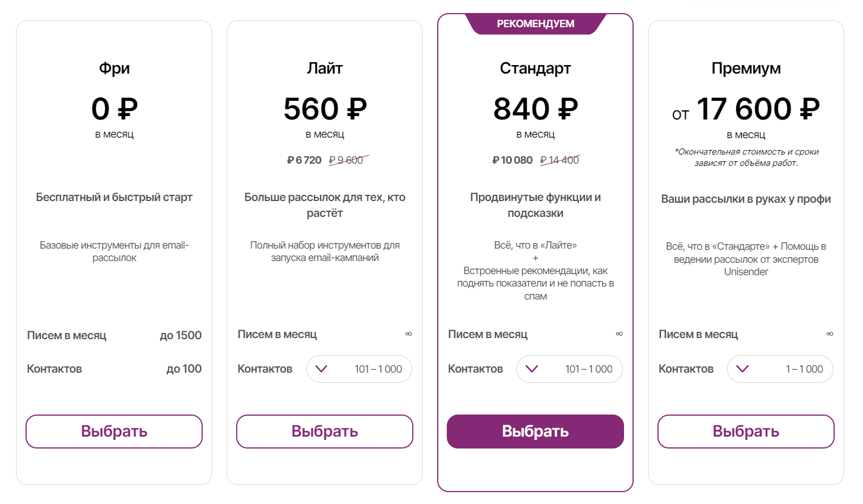Click the Лайт plan title
This screenshot has width=863, height=504.
(x=324, y=69)
